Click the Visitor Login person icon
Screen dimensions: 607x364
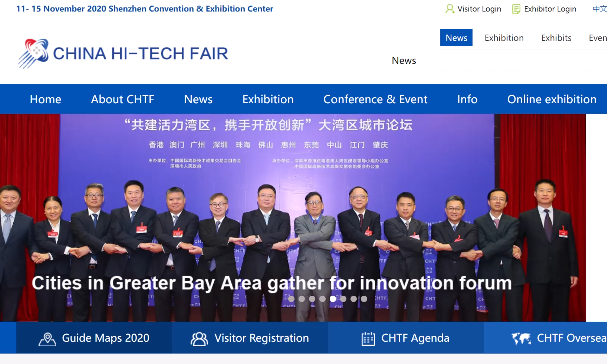click(x=450, y=9)
